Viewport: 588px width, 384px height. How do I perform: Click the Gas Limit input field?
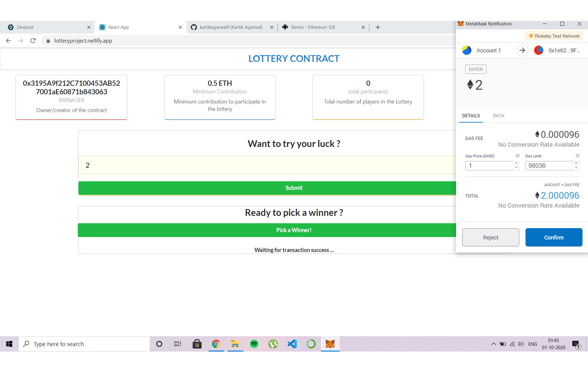pyautogui.click(x=549, y=166)
